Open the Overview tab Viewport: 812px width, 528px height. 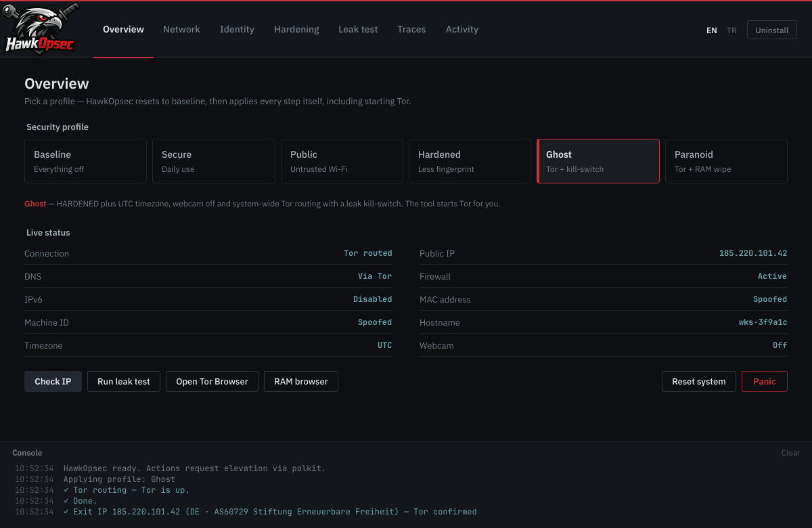tap(123, 30)
